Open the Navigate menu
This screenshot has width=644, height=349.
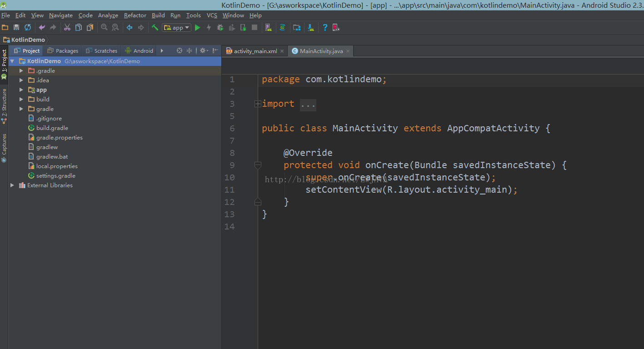(61, 15)
